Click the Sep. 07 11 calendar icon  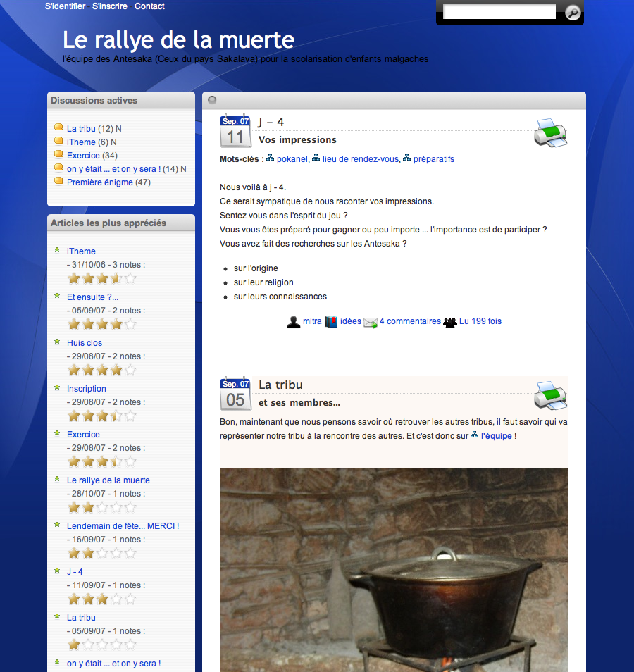coord(235,131)
